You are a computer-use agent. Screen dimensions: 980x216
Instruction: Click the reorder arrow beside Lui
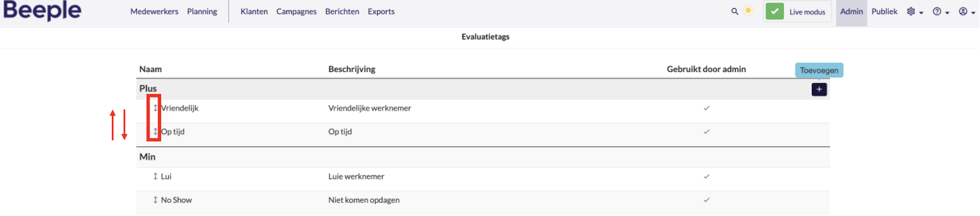pyautogui.click(x=155, y=176)
